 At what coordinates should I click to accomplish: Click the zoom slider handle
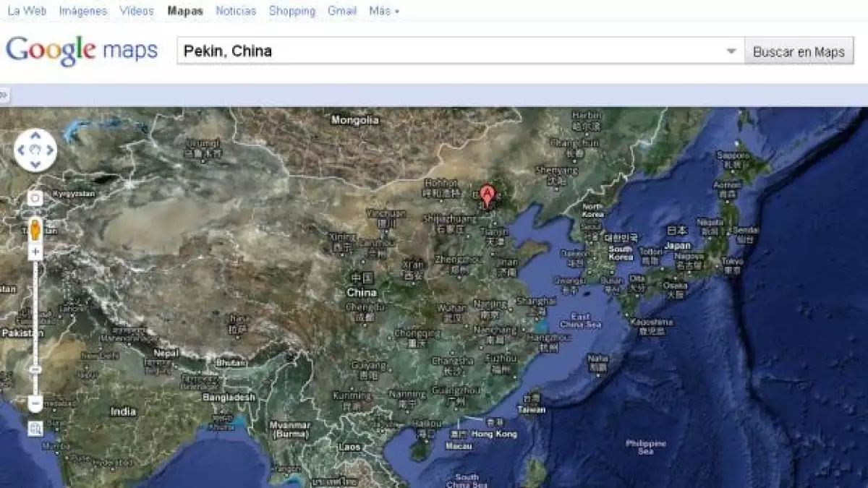pos(35,369)
